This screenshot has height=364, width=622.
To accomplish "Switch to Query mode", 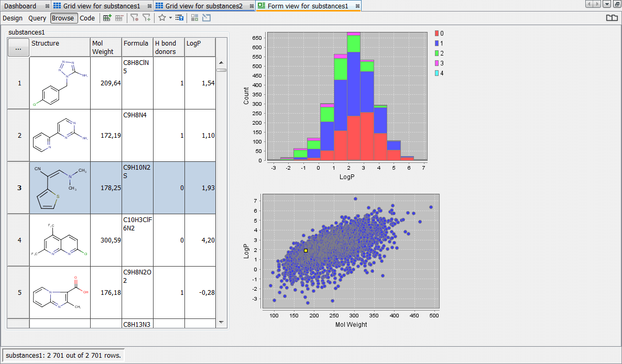I will click(37, 18).
